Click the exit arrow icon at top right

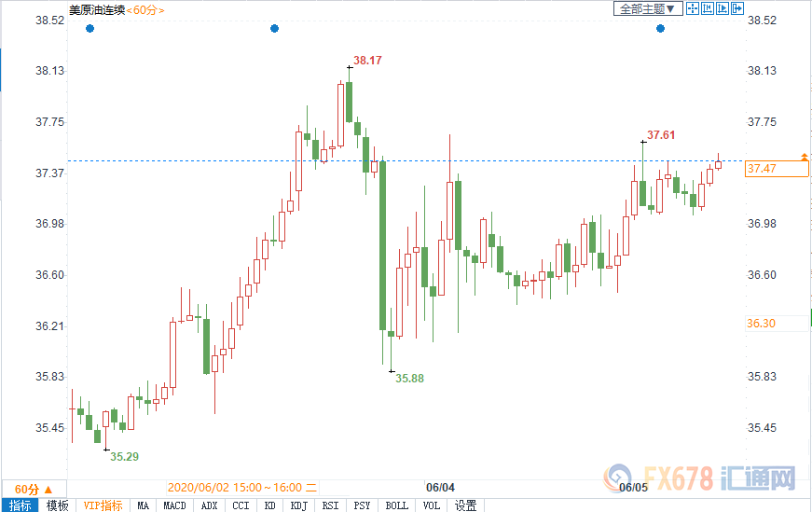pos(738,8)
